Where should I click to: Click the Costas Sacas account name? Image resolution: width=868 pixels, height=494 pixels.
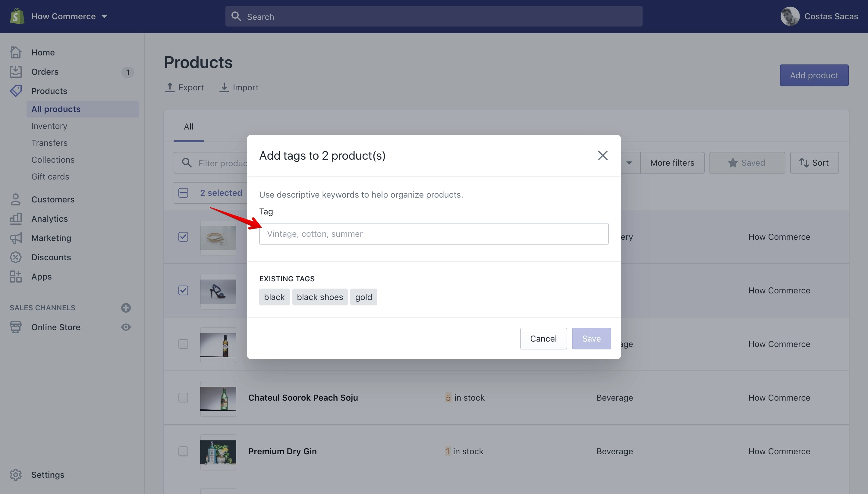[x=831, y=16]
